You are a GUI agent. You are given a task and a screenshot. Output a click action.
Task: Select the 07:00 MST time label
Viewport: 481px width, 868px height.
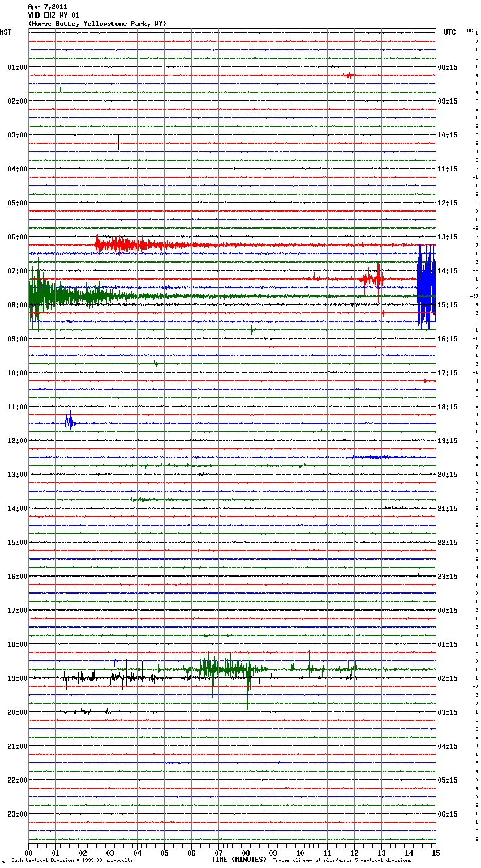18,271
